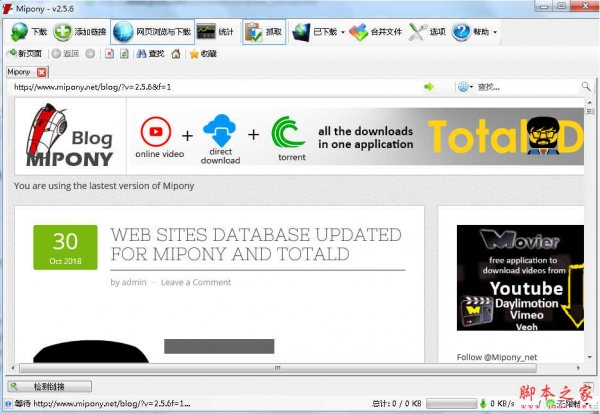Click the admin author link

134,282
